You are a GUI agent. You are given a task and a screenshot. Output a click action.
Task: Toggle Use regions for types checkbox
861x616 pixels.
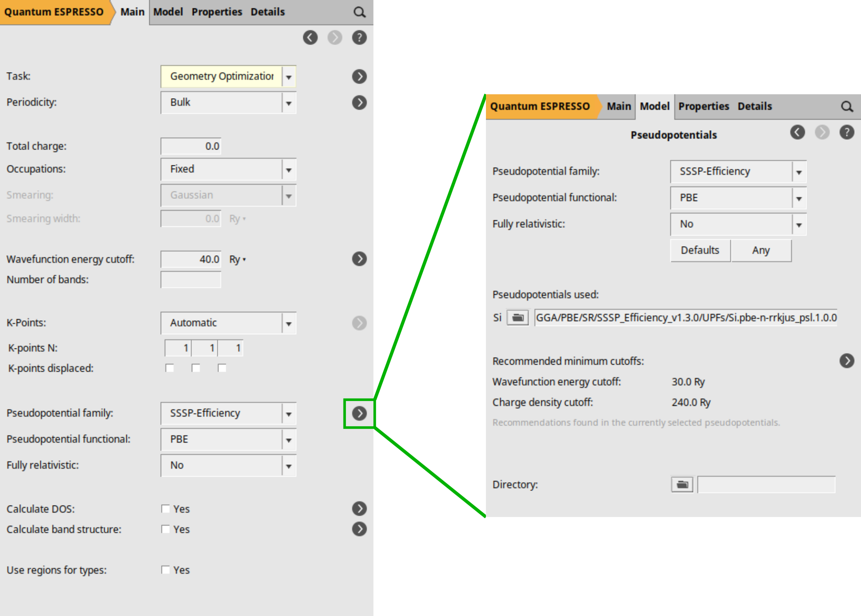pos(165,570)
